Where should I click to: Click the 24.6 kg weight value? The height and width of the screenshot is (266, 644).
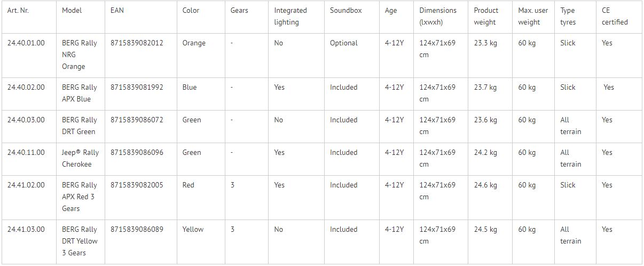click(485, 185)
